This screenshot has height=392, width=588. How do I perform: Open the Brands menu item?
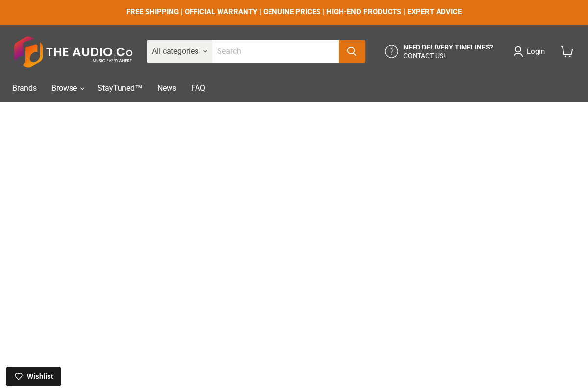click(24, 88)
